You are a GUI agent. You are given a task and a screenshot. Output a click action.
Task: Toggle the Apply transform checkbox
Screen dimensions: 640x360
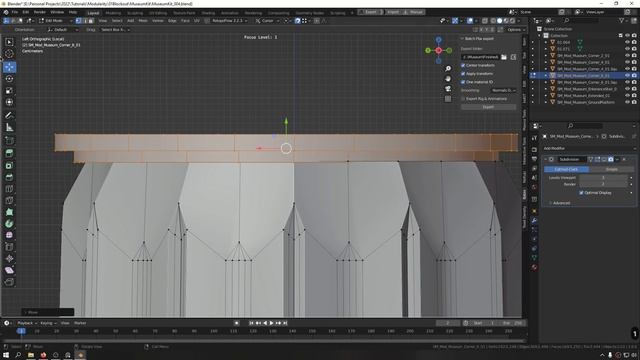(463, 73)
